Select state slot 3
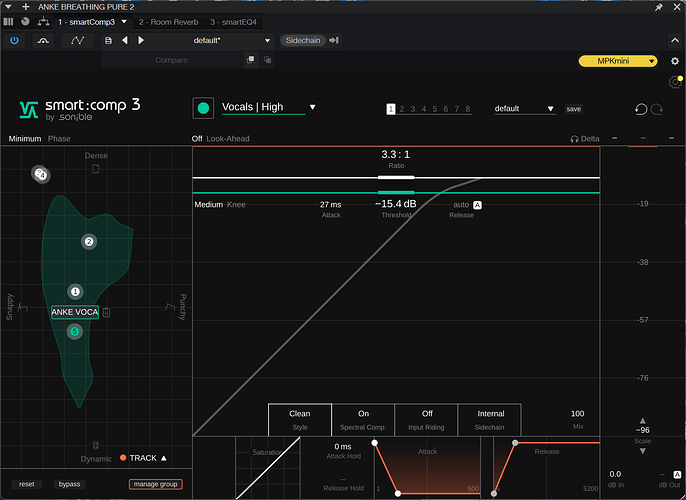Image resolution: width=686 pixels, height=500 pixels. point(413,109)
